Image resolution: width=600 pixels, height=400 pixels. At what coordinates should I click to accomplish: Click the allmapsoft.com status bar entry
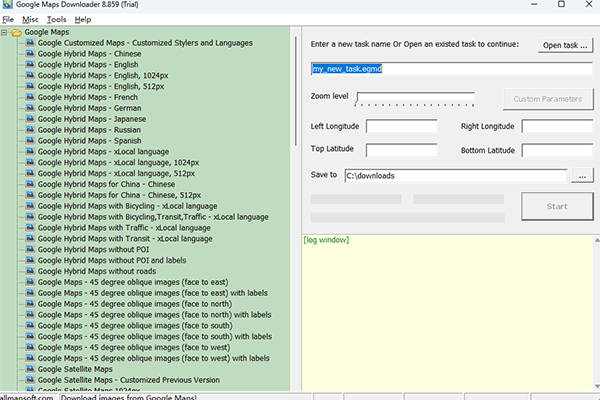click(x=27, y=397)
